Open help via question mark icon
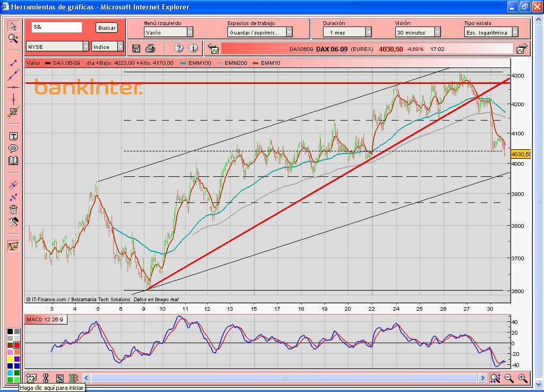The height and width of the screenshot is (392, 544). pyautogui.click(x=178, y=48)
